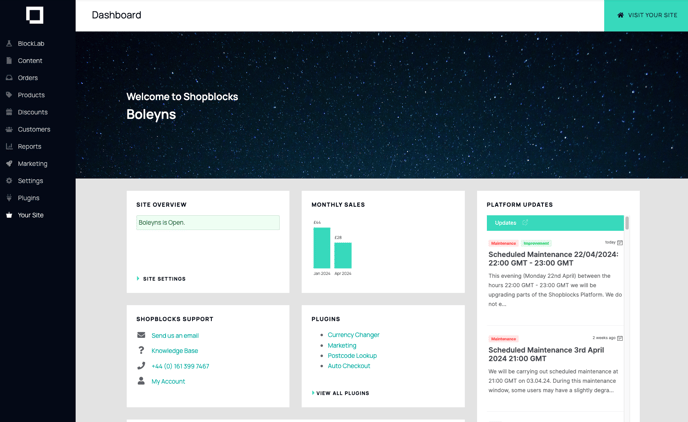This screenshot has height=422, width=688.
Task: Click the Apr 2024 sales bar
Action: [x=343, y=255]
